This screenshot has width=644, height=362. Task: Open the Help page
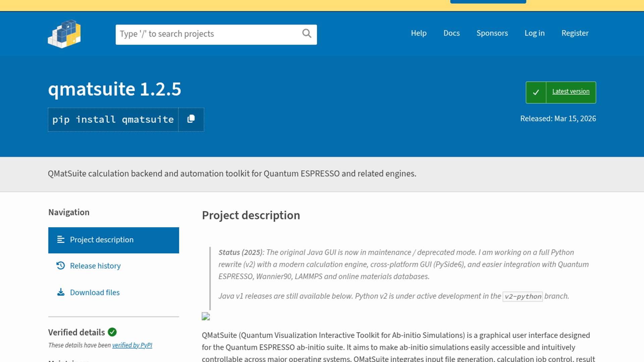point(419,33)
